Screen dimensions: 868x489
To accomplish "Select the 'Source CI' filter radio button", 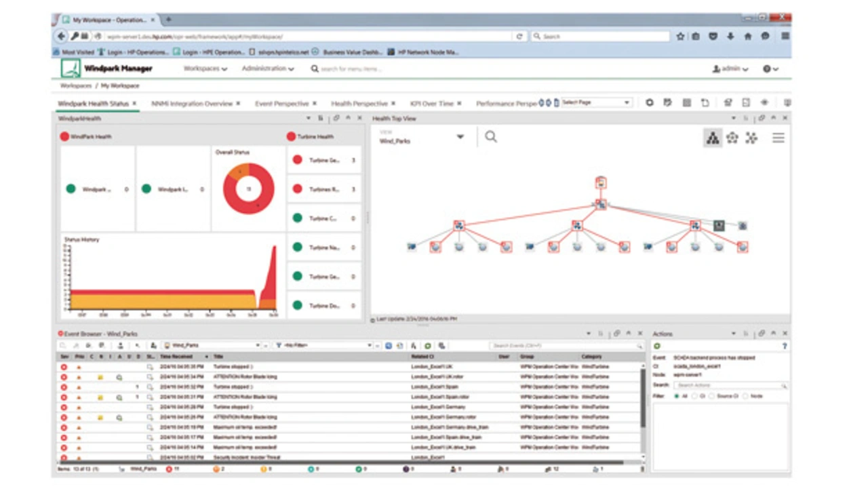I will pyautogui.click(x=711, y=396).
